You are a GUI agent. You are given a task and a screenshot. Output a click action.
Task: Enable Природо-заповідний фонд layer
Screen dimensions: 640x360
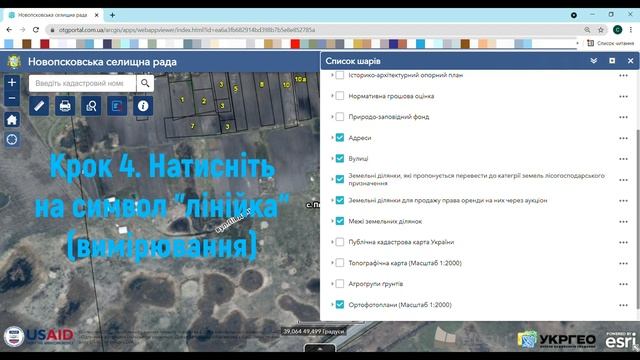coord(340,117)
